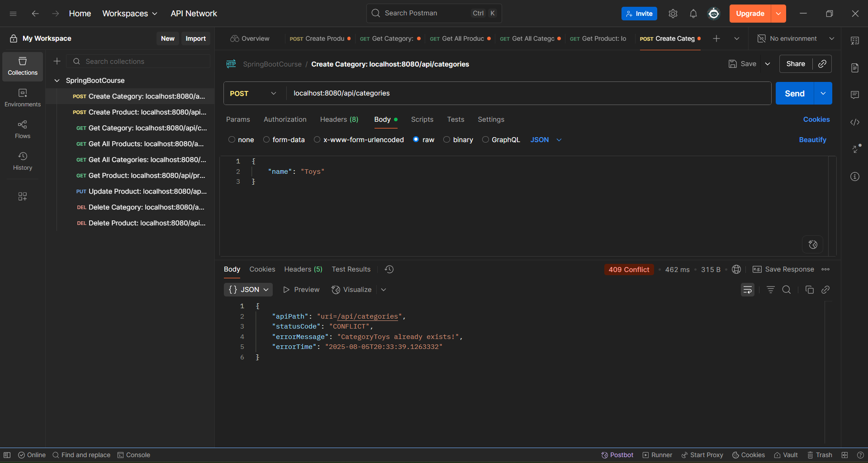Collapse the SpringBootCourse collection

pyautogui.click(x=57, y=81)
